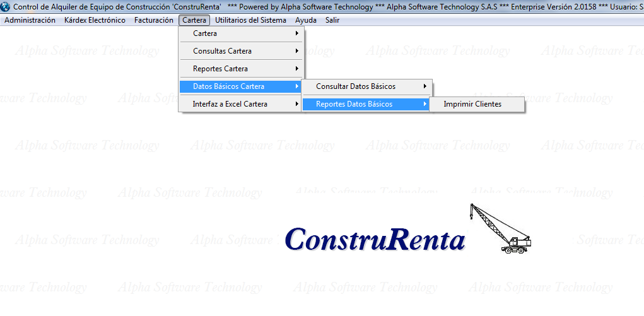This screenshot has width=644, height=316.
Task: Click the crane logo image
Action: 501,229
